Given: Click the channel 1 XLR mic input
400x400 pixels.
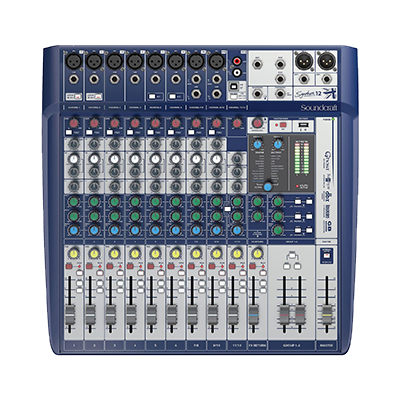Looking at the screenshot, I should pyautogui.click(x=74, y=61).
